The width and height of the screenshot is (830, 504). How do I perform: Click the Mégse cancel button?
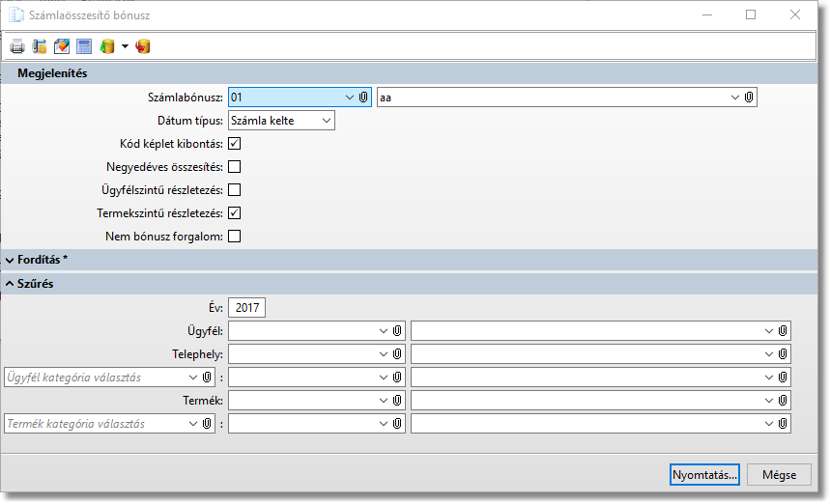(779, 475)
